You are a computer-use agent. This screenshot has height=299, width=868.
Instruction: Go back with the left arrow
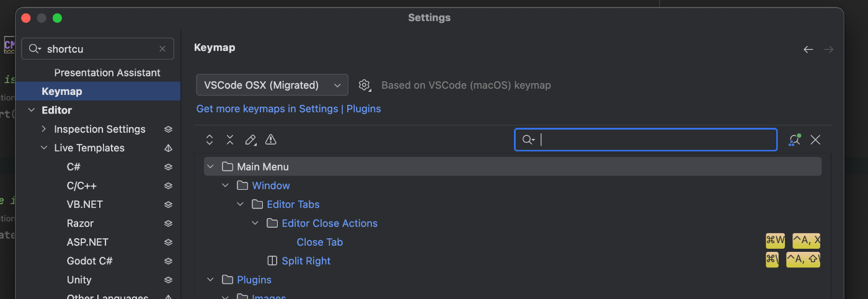(x=808, y=49)
